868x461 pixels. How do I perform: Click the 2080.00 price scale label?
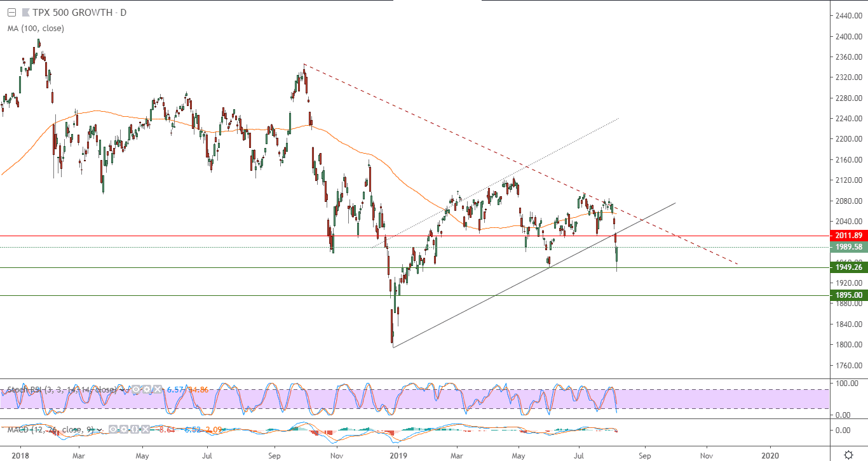848,201
